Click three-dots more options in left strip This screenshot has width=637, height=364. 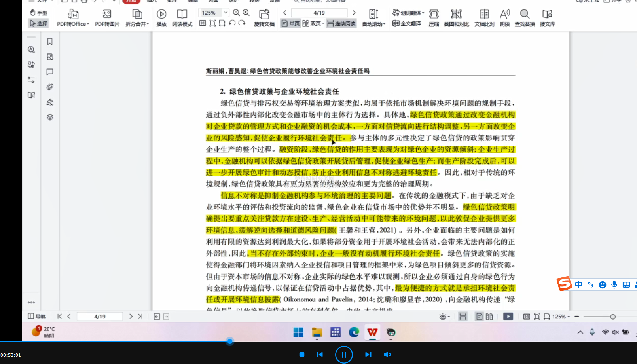tap(31, 303)
